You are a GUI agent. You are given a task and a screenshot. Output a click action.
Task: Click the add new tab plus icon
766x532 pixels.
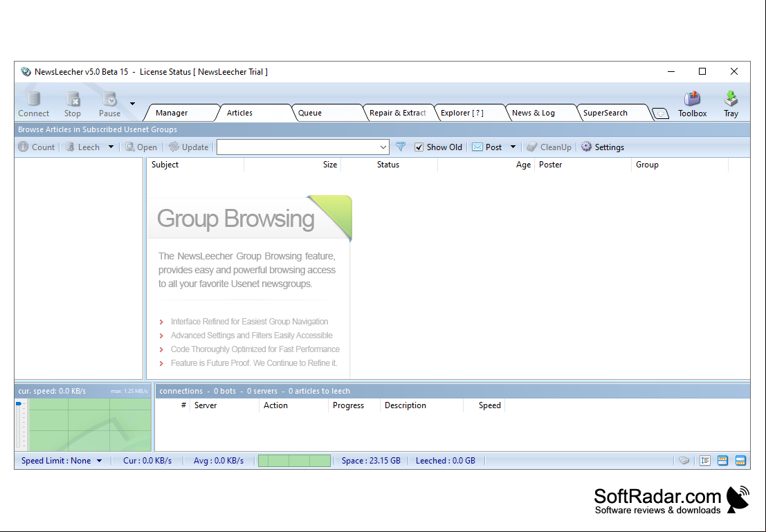661,113
